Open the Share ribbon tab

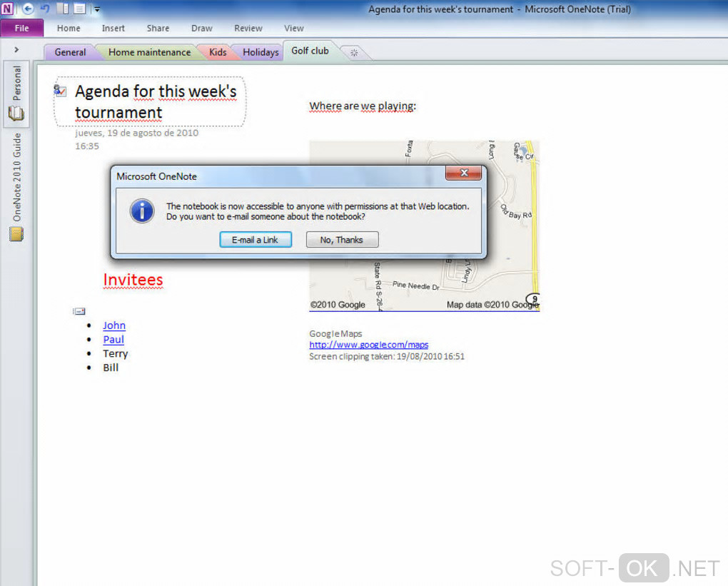(x=158, y=29)
